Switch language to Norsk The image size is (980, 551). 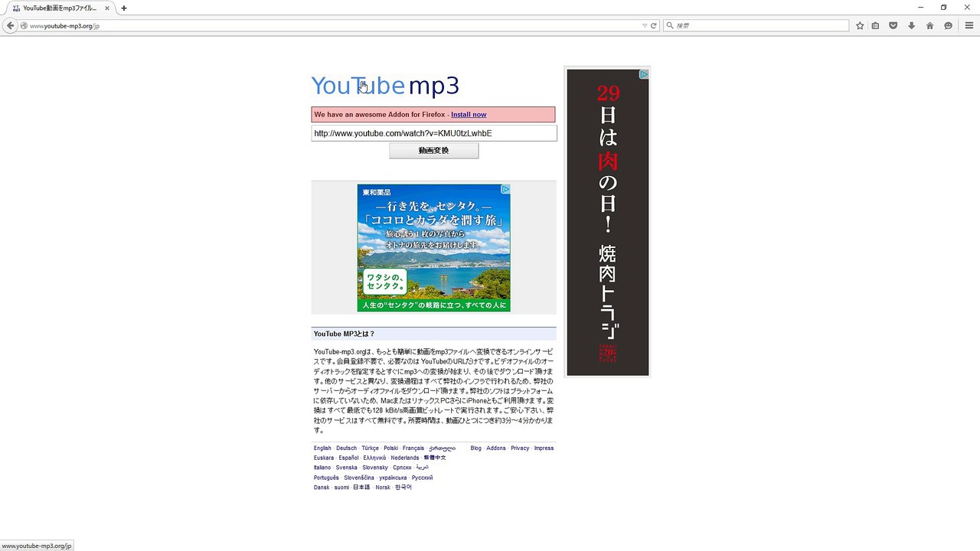(383, 487)
